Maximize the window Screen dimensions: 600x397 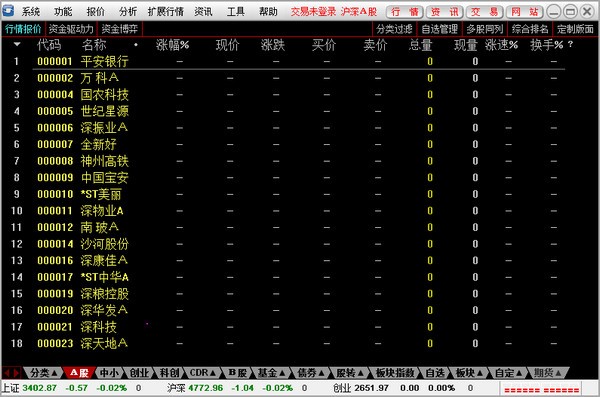pos(570,12)
